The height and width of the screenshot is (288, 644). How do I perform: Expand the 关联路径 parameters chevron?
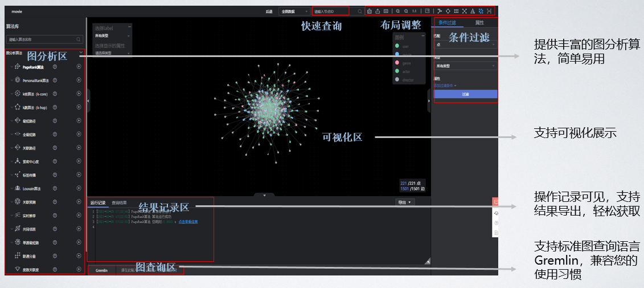(x=11, y=148)
